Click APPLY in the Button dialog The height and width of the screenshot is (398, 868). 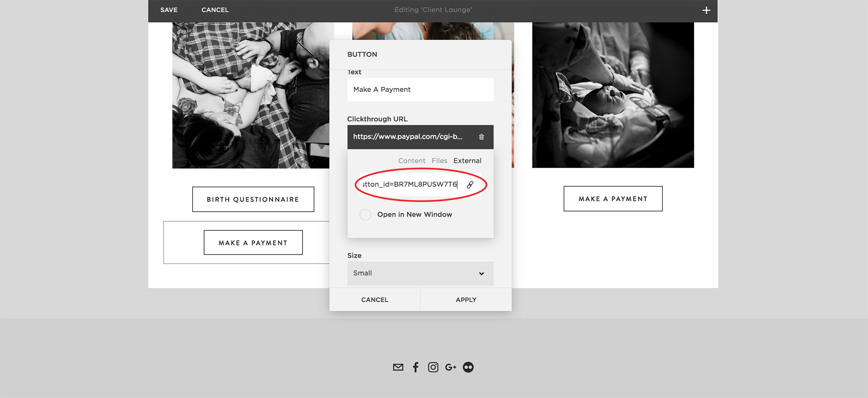pos(466,300)
